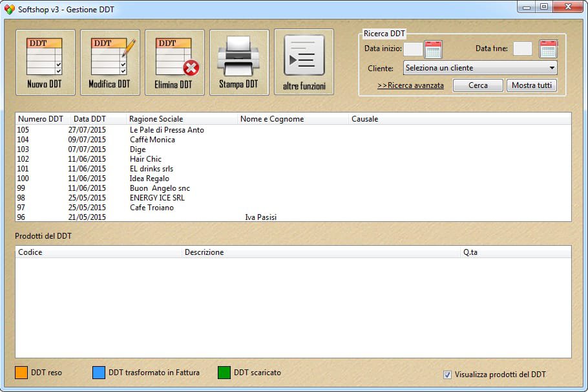Open the Modifica DDT tool
Image resolution: width=588 pixels, height=392 pixels.
[110, 62]
